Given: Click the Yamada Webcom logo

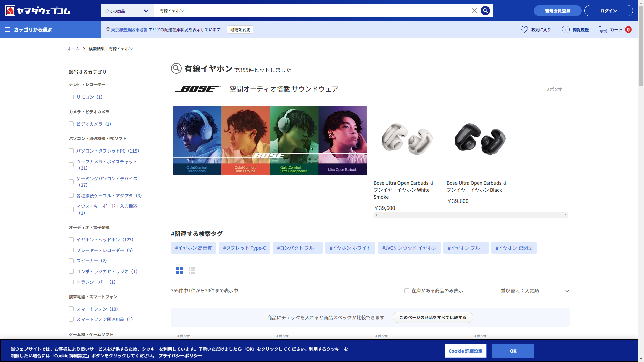Looking at the screenshot, I should click(38, 11).
